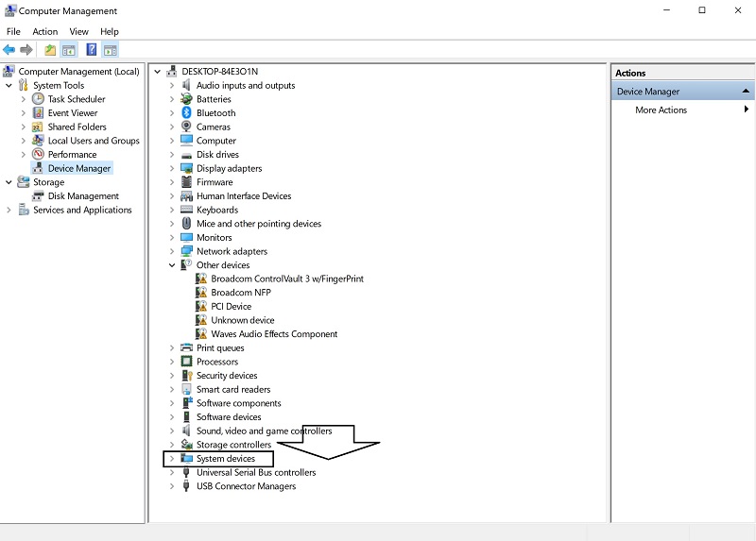Image resolution: width=756 pixels, height=541 pixels.
Task: Collapse the Other devices category
Action: pyautogui.click(x=172, y=265)
